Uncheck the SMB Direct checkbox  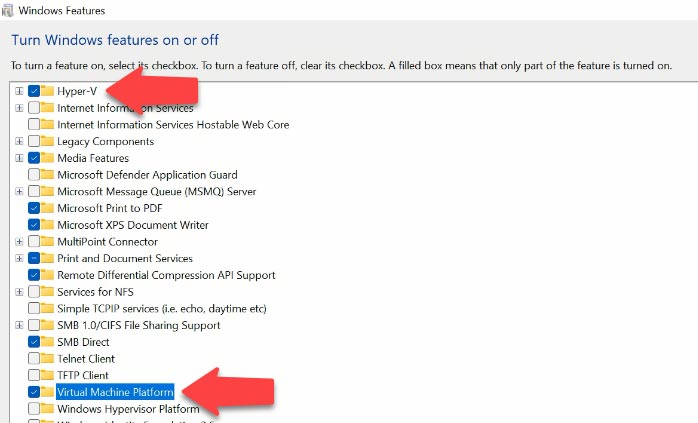[34, 342]
